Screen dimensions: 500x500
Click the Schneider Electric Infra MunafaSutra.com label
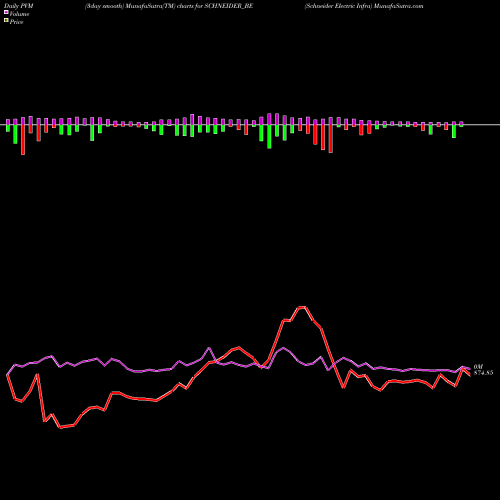(x=364, y=6)
